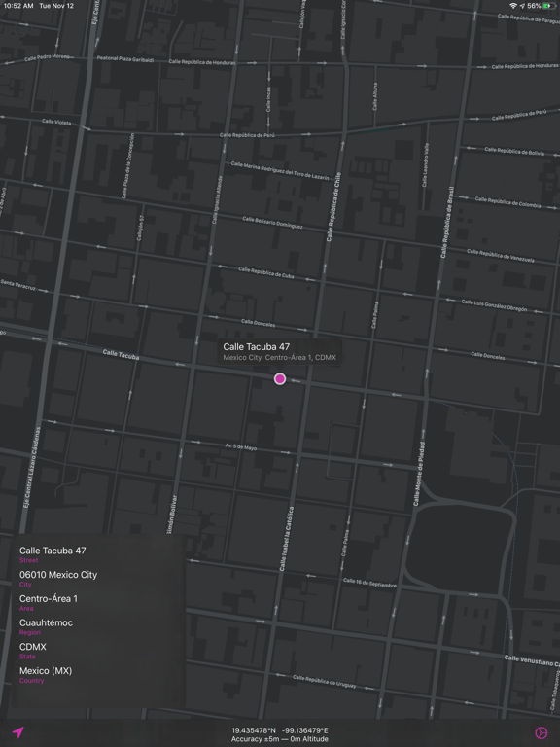Tap the Calle República de Cuba label
This screenshot has height=747, width=560.
[x=265, y=272]
